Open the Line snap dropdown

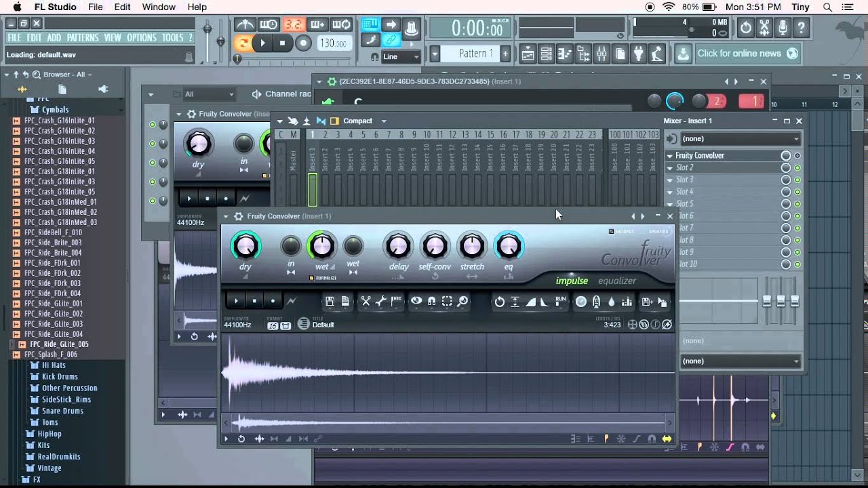(x=401, y=56)
